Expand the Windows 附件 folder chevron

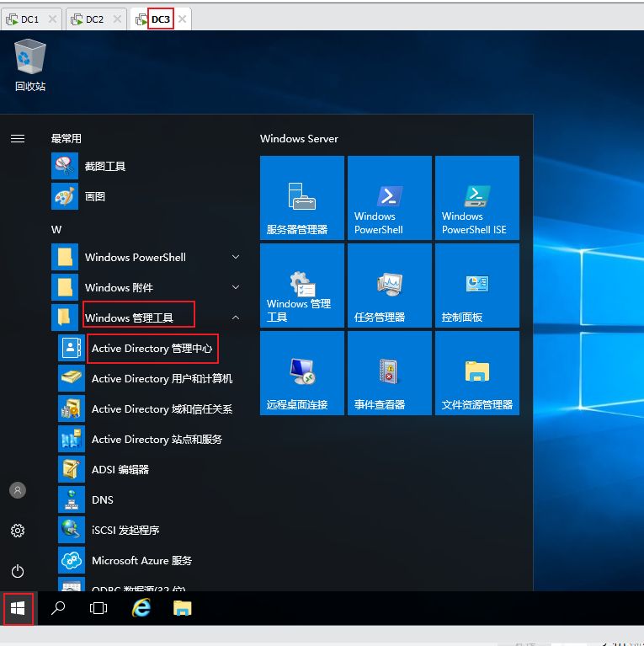pyautogui.click(x=236, y=287)
